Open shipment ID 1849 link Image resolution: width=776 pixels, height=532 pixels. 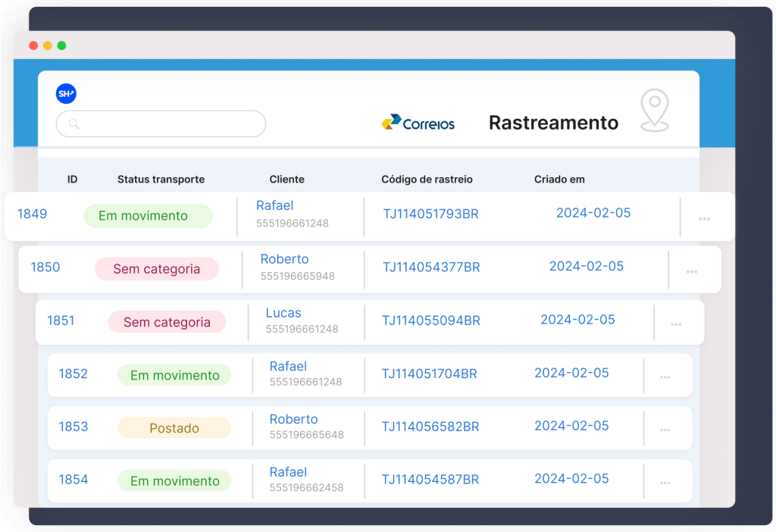[32, 214]
